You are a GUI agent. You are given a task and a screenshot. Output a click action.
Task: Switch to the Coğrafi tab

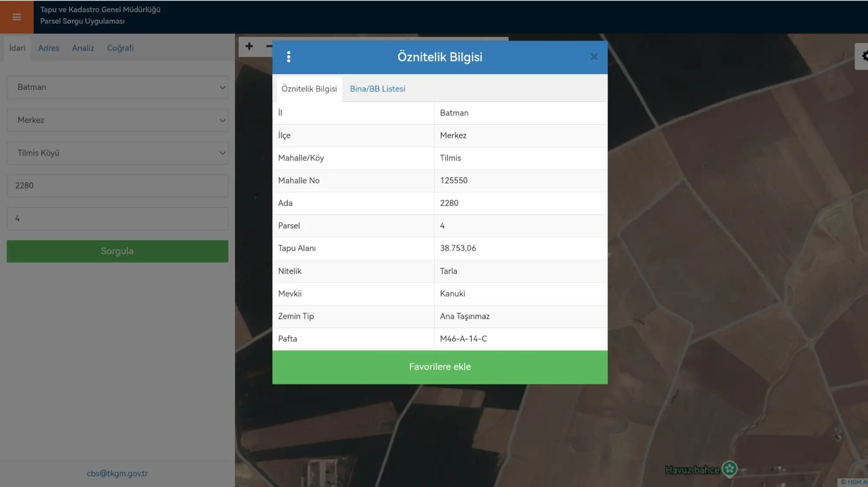(120, 48)
